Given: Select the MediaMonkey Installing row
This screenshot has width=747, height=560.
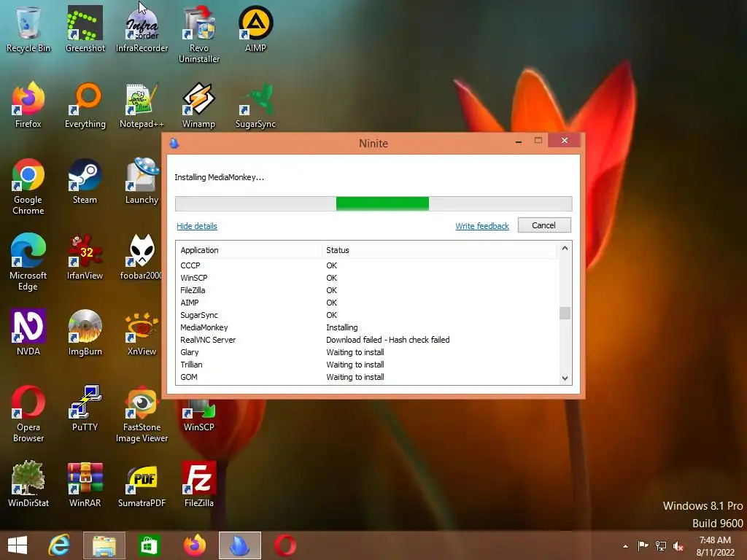Looking at the screenshot, I should [x=367, y=327].
